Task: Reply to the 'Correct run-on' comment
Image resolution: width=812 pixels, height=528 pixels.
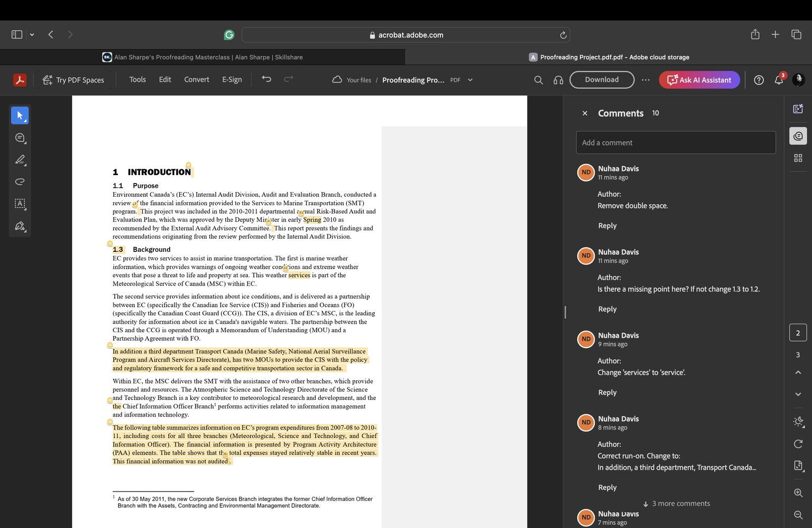Action: coord(607,487)
